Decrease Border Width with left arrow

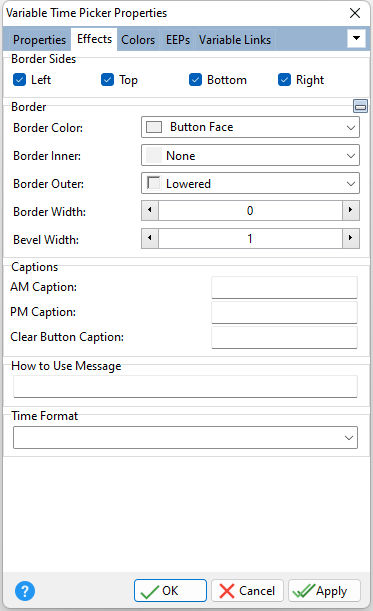pos(150,210)
